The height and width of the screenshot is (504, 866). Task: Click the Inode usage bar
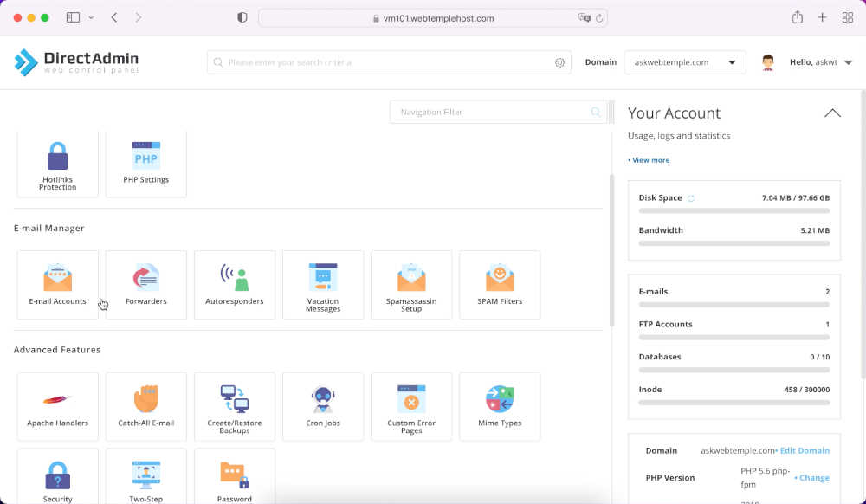pyautogui.click(x=734, y=403)
